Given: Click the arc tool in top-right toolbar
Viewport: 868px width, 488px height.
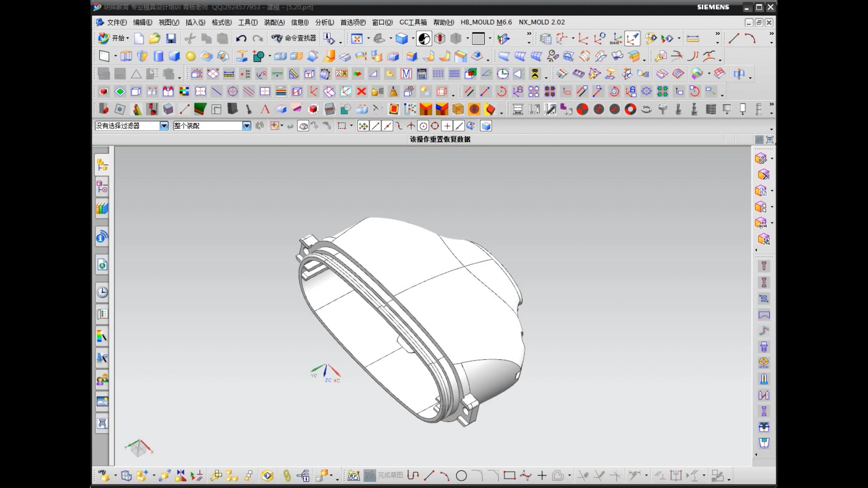Looking at the screenshot, I should 750,38.
